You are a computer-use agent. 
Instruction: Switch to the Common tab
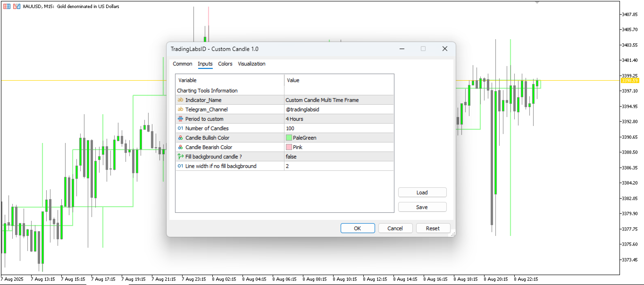tap(183, 64)
